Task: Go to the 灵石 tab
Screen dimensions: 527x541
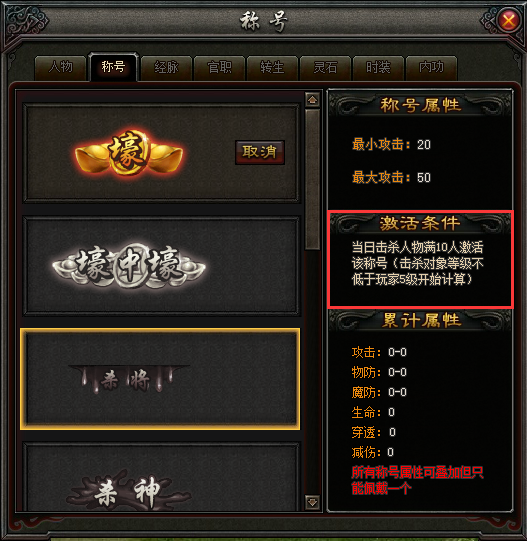Action: click(x=325, y=68)
